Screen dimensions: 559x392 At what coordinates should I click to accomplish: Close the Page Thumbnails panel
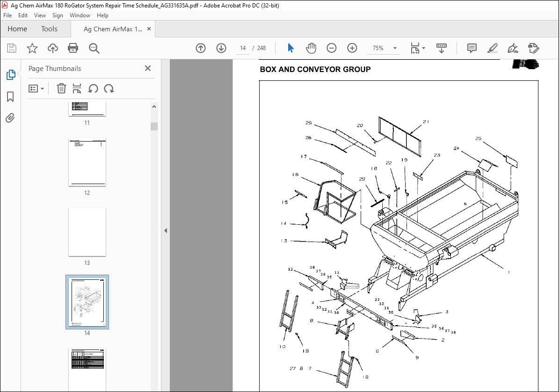(x=148, y=68)
